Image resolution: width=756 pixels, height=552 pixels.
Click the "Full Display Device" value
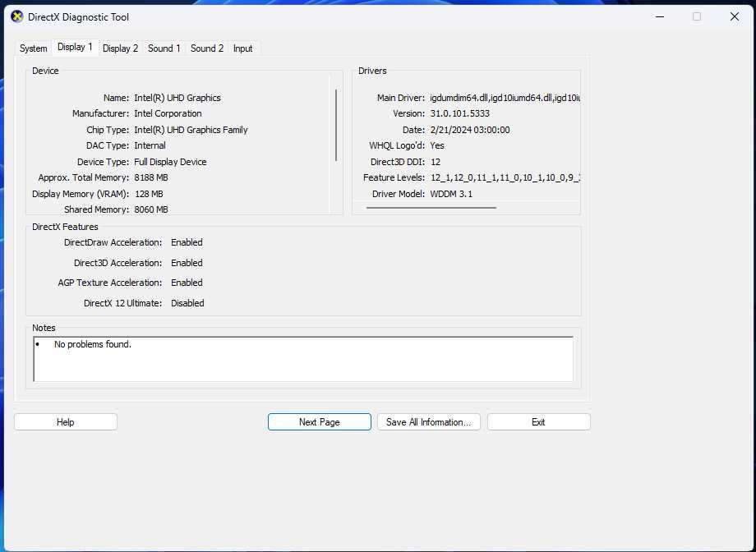170,162
